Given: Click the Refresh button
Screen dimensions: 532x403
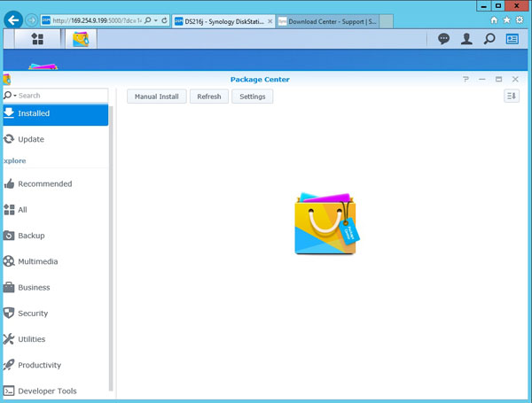Looking at the screenshot, I should pos(209,97).
